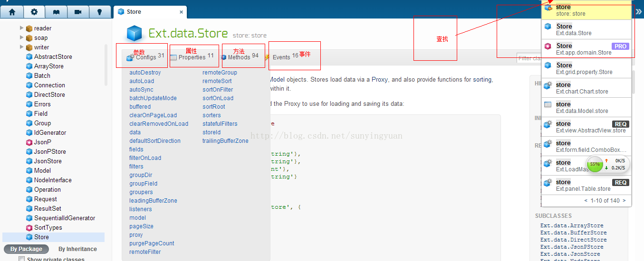644x261 pixels.
Task: Open the Examples lightbulb tab
Action: point(99,12)
